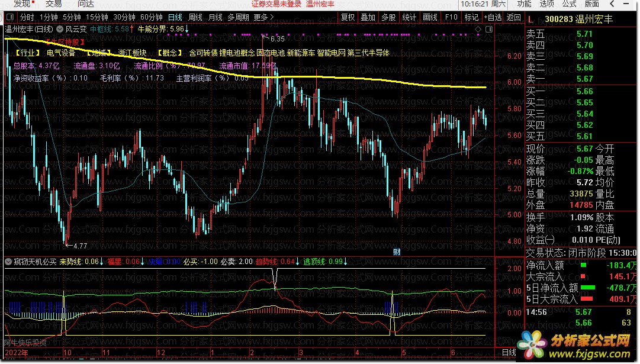Viewport: 640px width, 364px height.
Task: Click the 净流入额 row
Action: [581, 265]
